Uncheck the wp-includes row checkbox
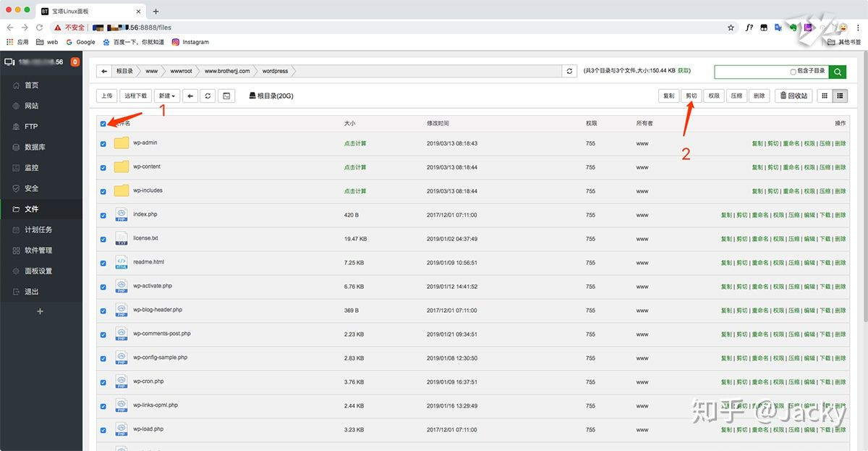 point(103,192)
